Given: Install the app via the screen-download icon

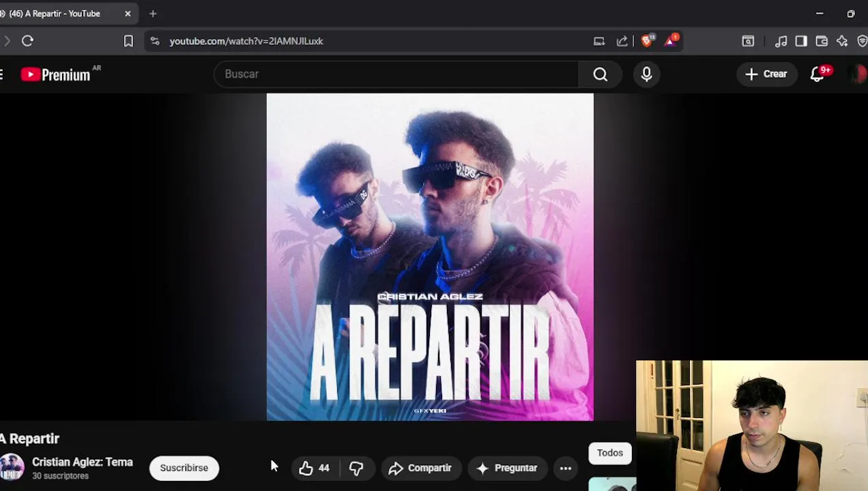Looking at the screenshot, I should pos(599,41).
